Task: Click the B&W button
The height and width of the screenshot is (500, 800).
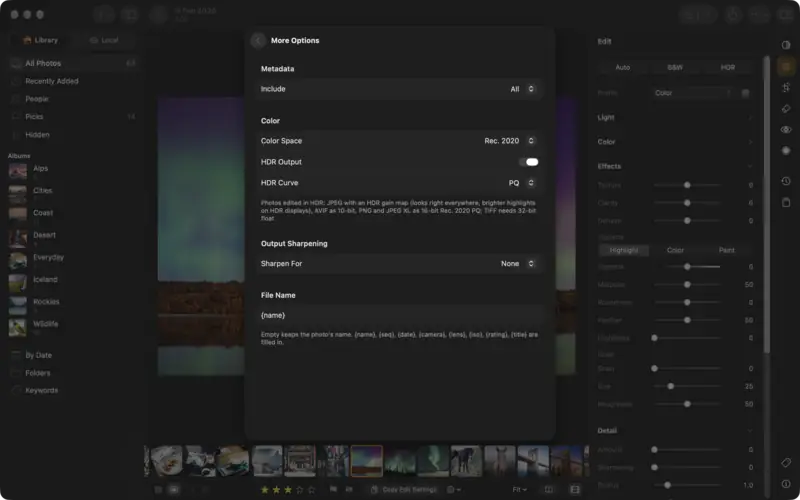Action: pyautogui.click(x=675, y=67)
